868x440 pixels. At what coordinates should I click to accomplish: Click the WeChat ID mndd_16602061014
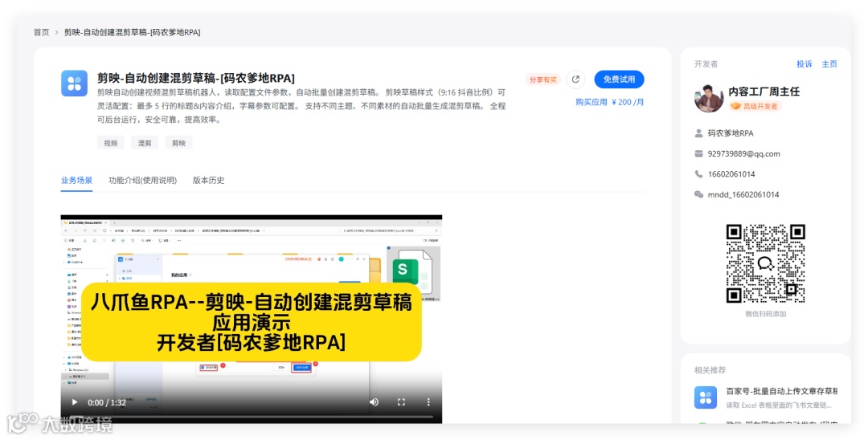coord(743,194)
